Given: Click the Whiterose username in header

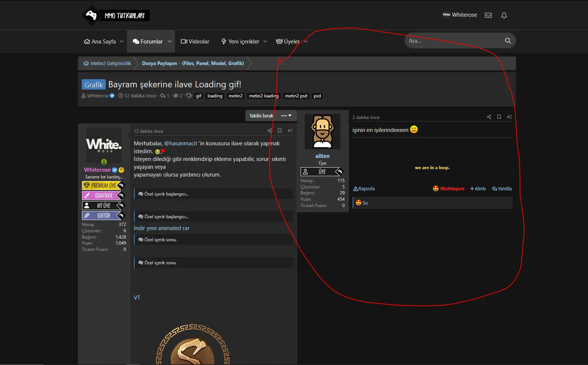Looking at the screenshot, I should (464, 15).
